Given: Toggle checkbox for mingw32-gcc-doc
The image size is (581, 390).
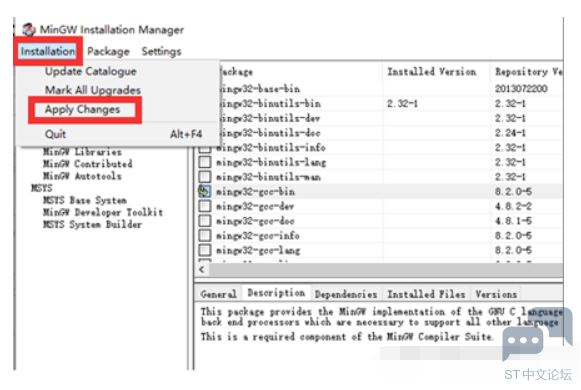Looking at the screenshot, I should (x=205, y=221).
